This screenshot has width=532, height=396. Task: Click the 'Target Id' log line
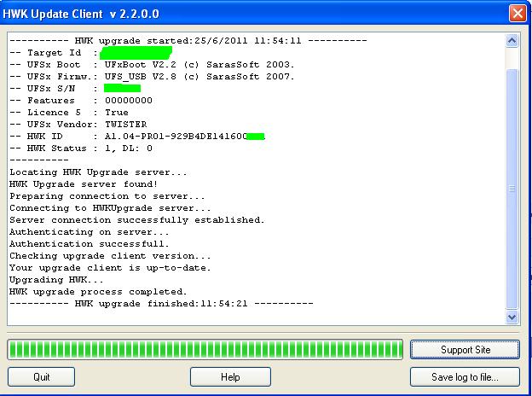[91, 53]
